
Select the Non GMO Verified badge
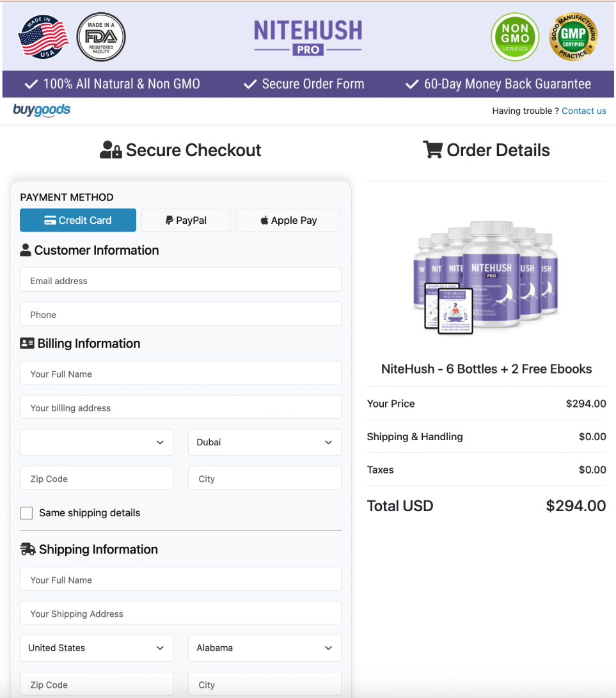click(x=515, y=37)
